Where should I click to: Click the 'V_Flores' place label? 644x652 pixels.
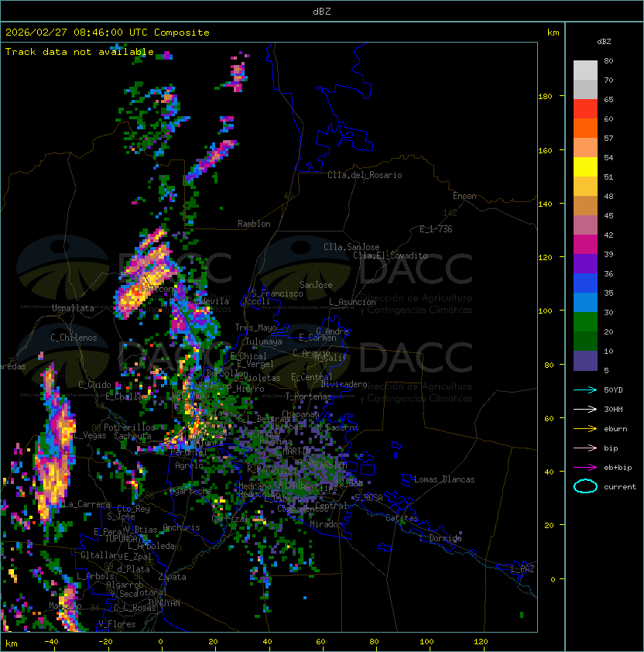click(x=117, y=624)
